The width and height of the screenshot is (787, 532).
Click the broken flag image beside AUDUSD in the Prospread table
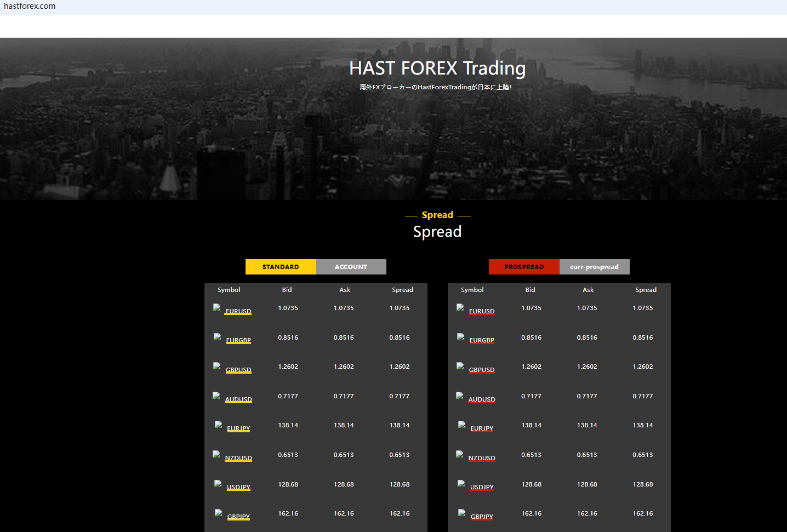[460, 396]
